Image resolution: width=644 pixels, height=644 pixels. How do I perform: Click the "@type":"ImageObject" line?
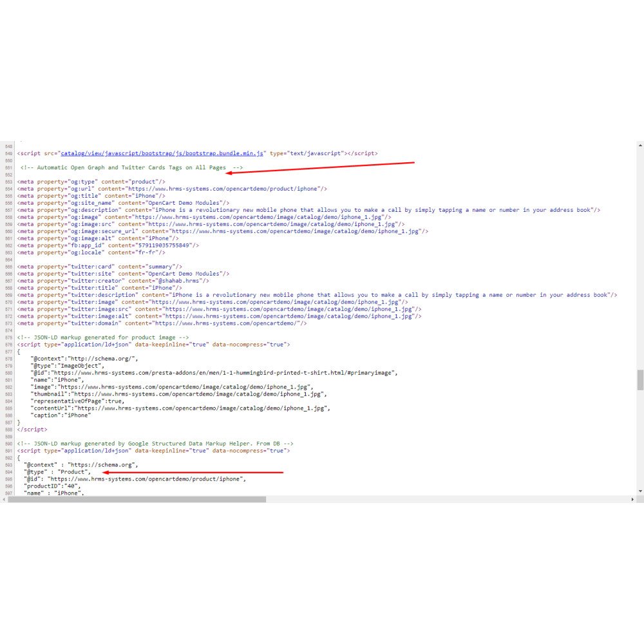coord(68,366)
